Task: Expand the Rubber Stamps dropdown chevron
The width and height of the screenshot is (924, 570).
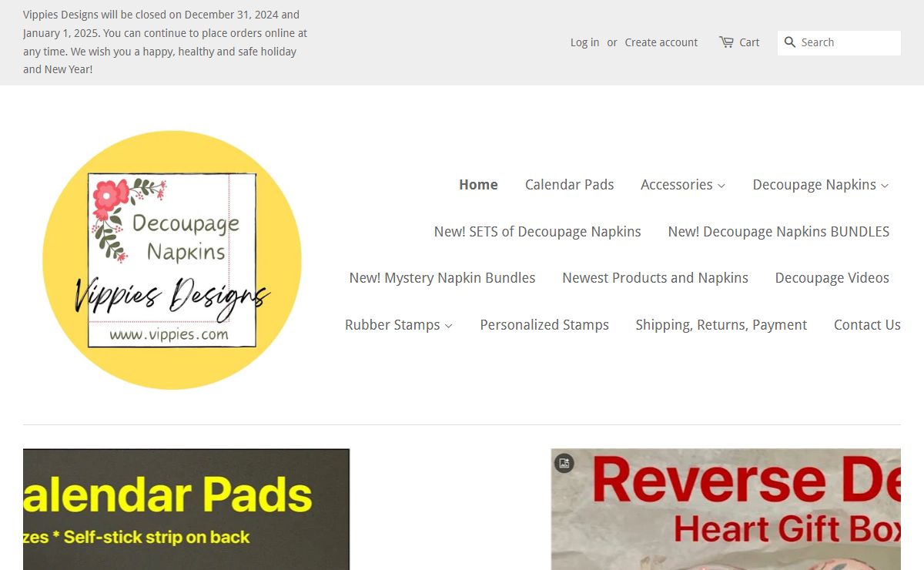Action: pyautogui.click(x=449, y=326)
